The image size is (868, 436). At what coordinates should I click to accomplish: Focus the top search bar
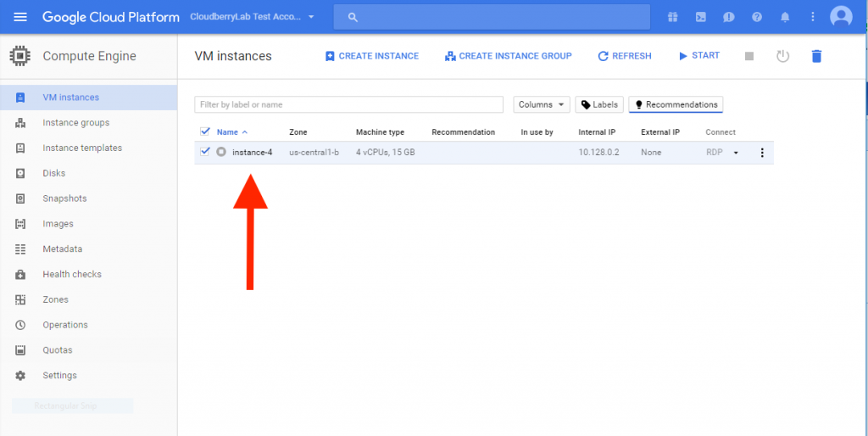coord(492,17)
